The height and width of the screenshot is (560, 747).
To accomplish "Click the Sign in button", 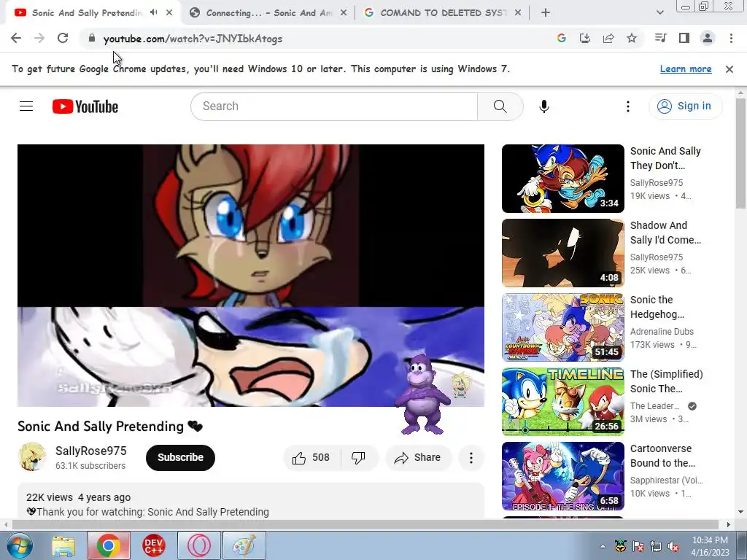I will [685, 106].
